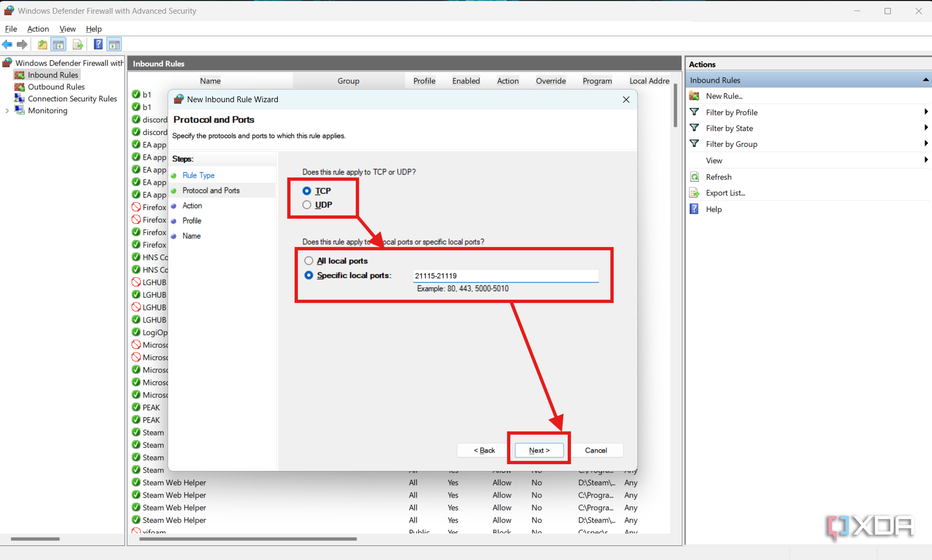The image size is (932, 560).
Task: Choose Specific local ports option
Action: 309,275
